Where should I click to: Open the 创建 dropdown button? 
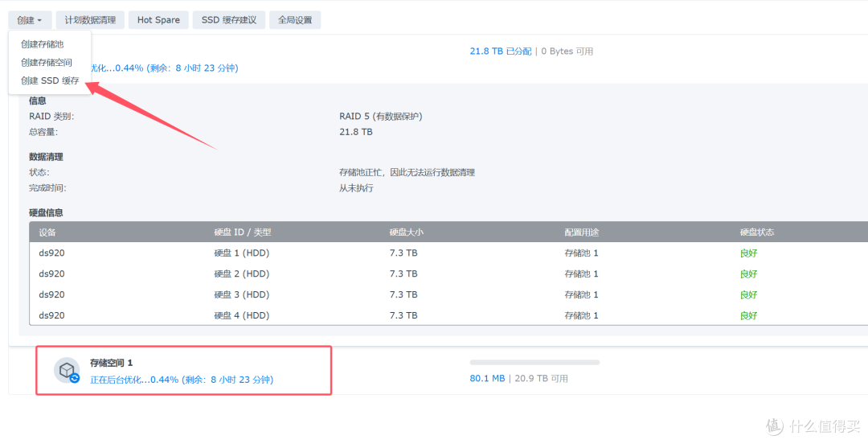(30, 20)
